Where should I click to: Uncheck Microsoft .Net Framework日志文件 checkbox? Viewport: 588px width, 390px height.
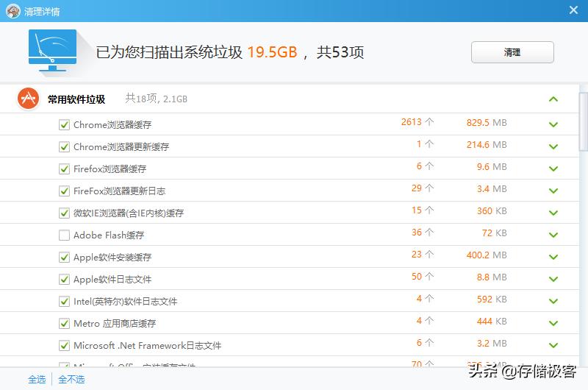click(64, 346)
